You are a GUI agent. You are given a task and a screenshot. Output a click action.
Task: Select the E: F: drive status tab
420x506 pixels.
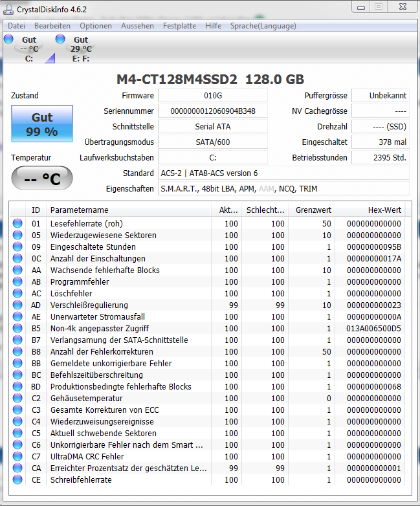81,49
